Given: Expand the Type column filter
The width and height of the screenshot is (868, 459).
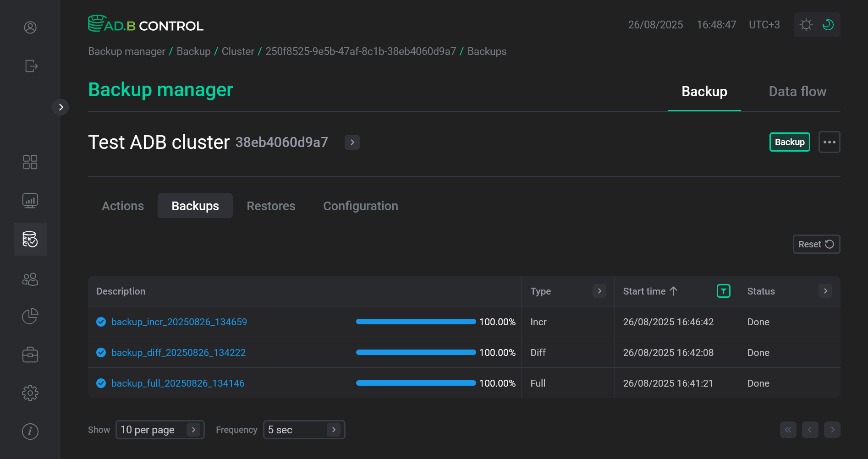Looking at the screenshot, I should click(x=599, y=291).
